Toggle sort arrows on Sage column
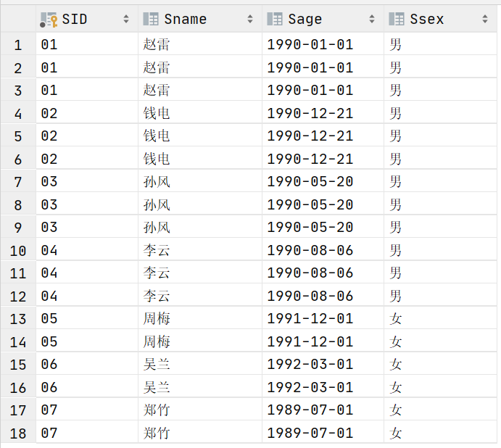This screenshot has height=448, width=501. point(372,19)
